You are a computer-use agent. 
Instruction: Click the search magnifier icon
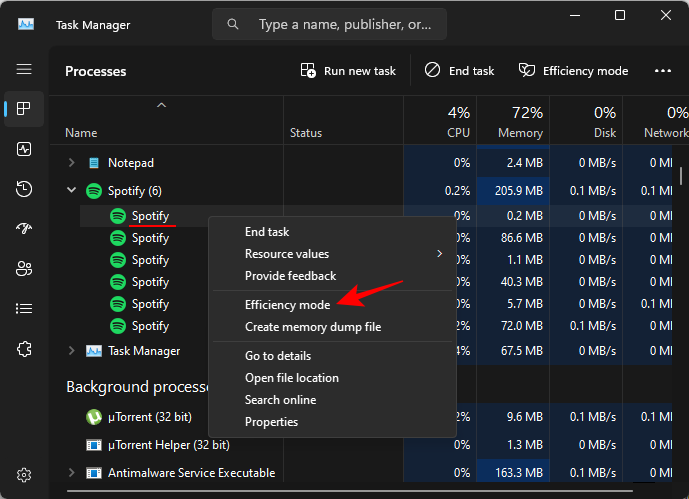232,24
